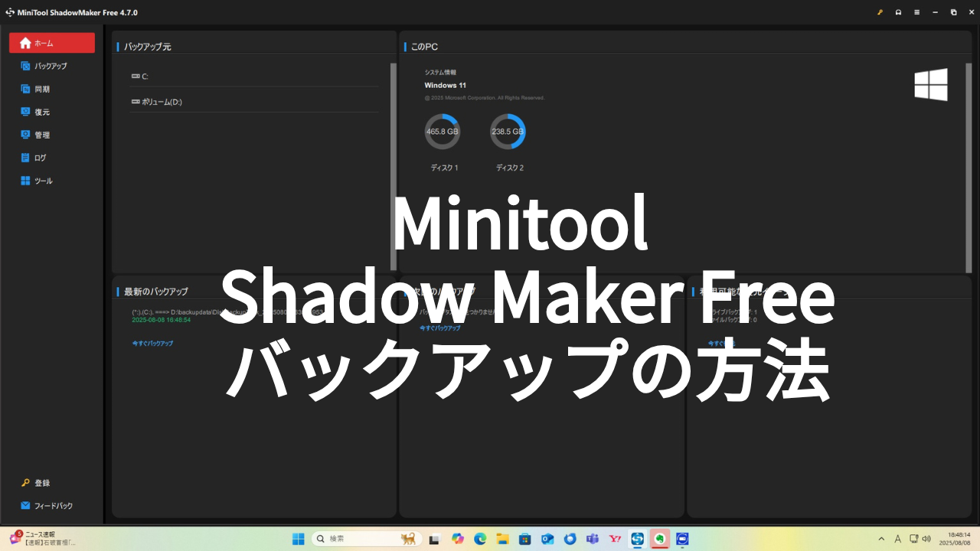Click 今すぐバックアップ link below the 2025-08-08 timestamp
Image resolution: width=980 pixels, height=551 pixels.
[152, 344]
